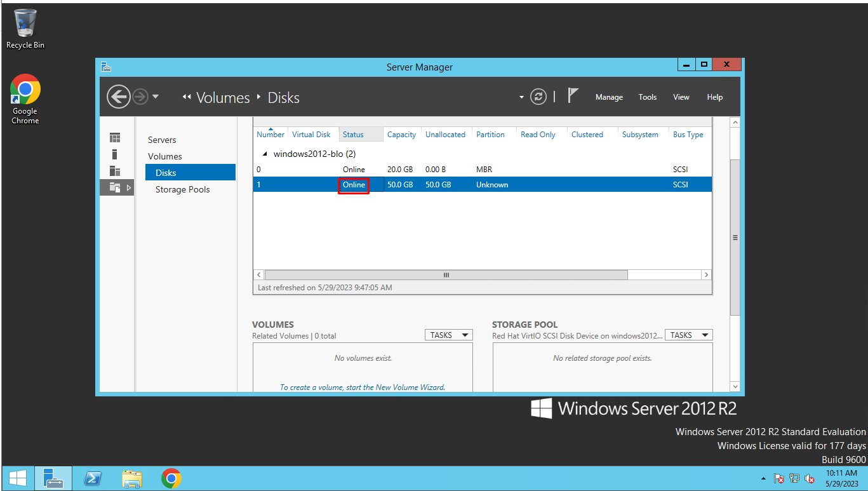Open the arrow between Volumes and Disks

(259, 97)
